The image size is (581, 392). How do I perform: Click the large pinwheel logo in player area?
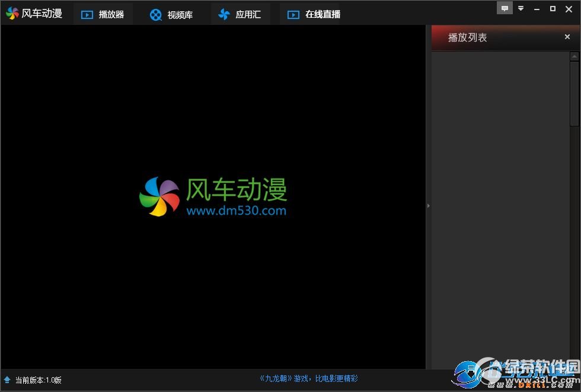tap(159, 196)
